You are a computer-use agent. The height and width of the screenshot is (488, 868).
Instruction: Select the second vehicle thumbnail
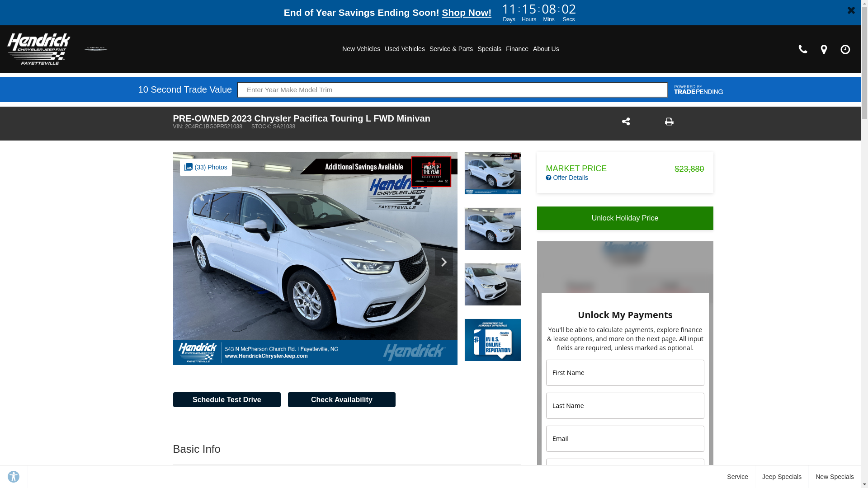click(493, 229)
